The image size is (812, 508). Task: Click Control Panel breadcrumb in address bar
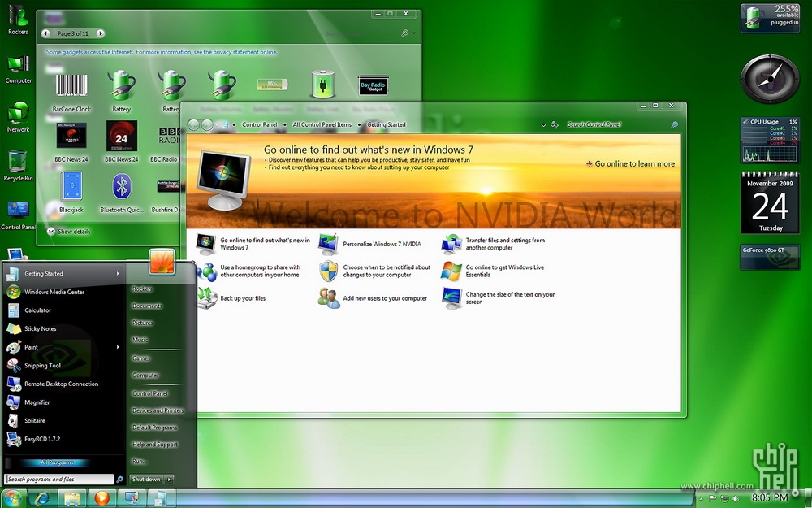tap(260, 125)
